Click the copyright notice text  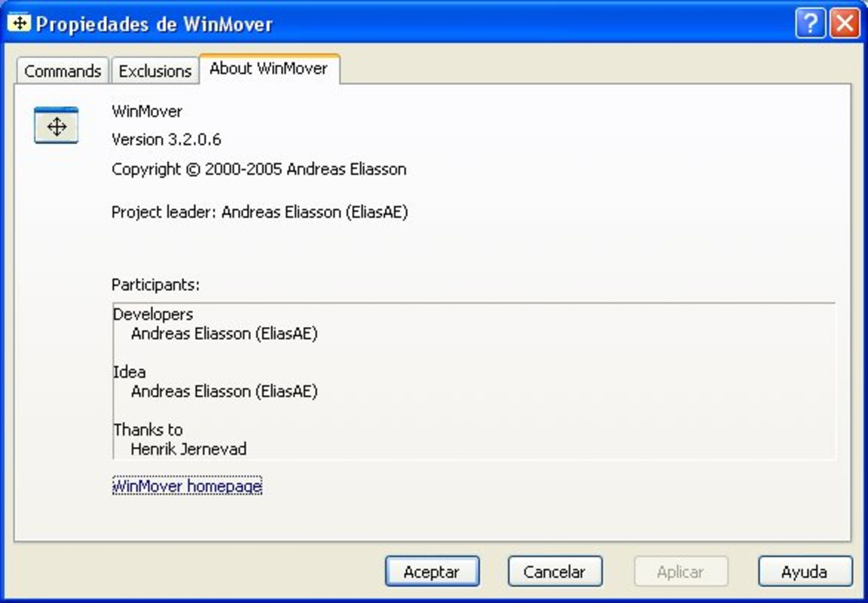coord(259,169)
